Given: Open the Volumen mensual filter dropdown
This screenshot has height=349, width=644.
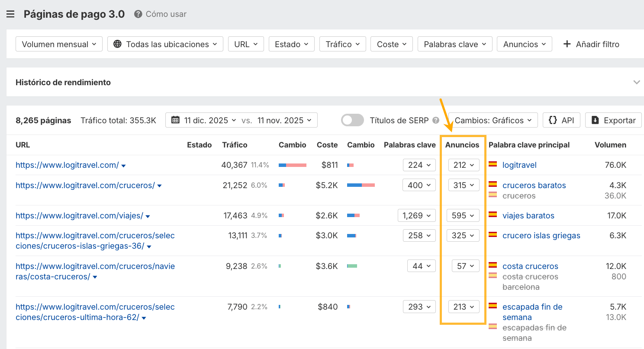Looking at the screenshot, I should [58, 44].
